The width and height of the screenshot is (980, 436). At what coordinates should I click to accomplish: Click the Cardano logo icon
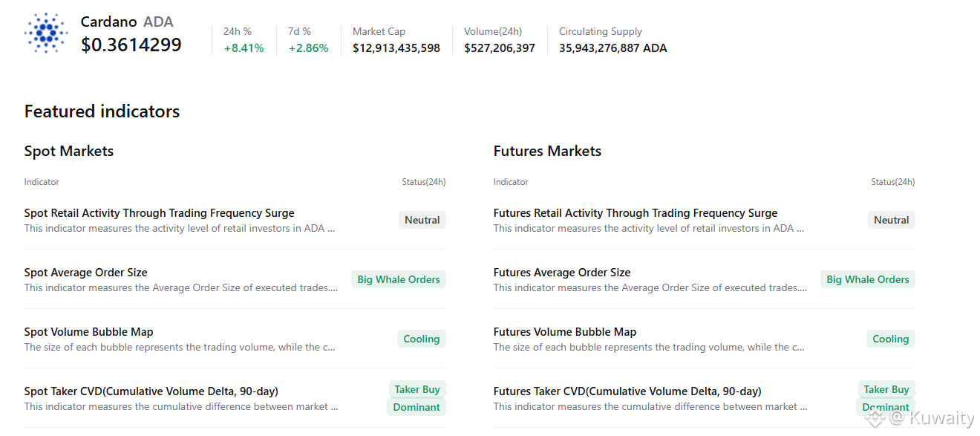tap(46, 33)
